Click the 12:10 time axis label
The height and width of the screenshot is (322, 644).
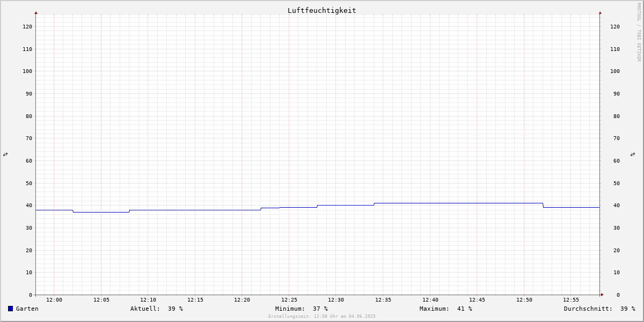(148, 300)
